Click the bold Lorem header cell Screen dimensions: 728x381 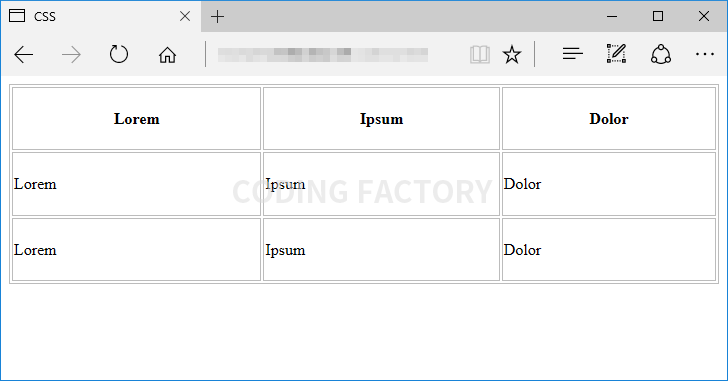coord(136,119)
